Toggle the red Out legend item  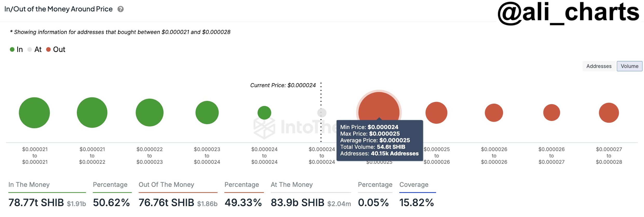pyautogui.click(x=56, y=49)
